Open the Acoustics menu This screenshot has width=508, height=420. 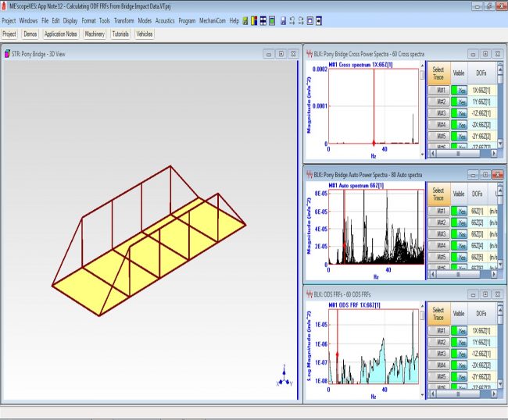pos(165,20)
